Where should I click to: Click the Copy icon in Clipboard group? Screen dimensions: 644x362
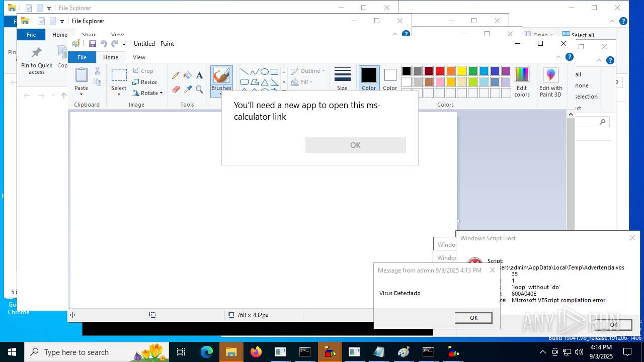click(x=98, y=82)
